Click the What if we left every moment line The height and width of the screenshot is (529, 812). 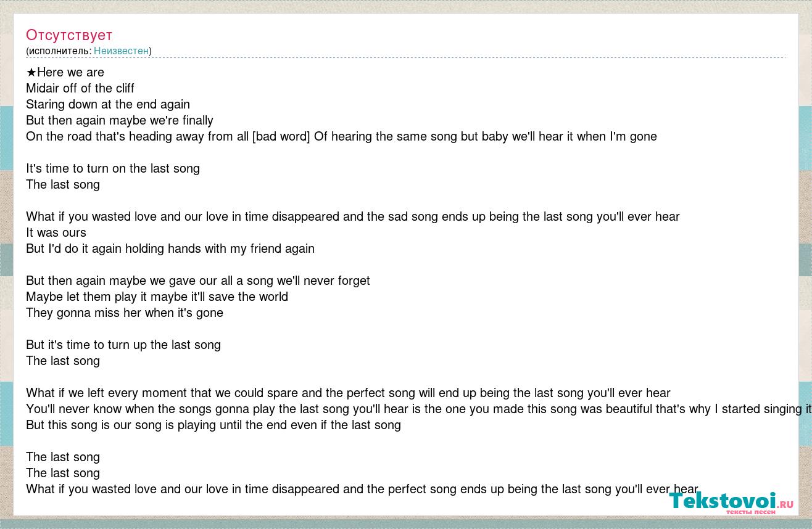pyautogui.click(x=348, y=393)
